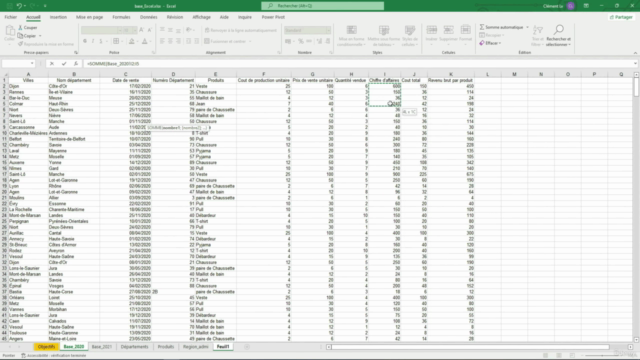
Task: Select the cell containing Carcassonne
Action: [28, 127]
